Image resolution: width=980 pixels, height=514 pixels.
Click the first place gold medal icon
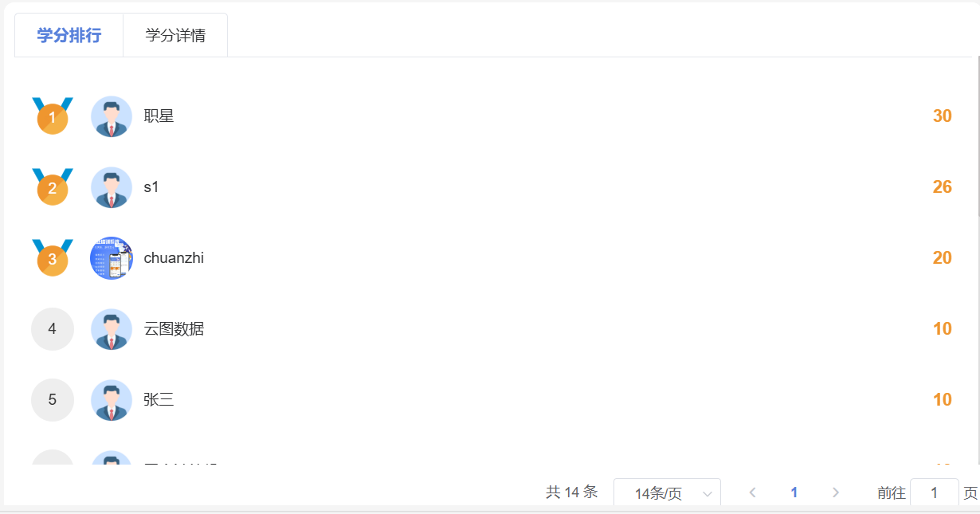(53, 116)
